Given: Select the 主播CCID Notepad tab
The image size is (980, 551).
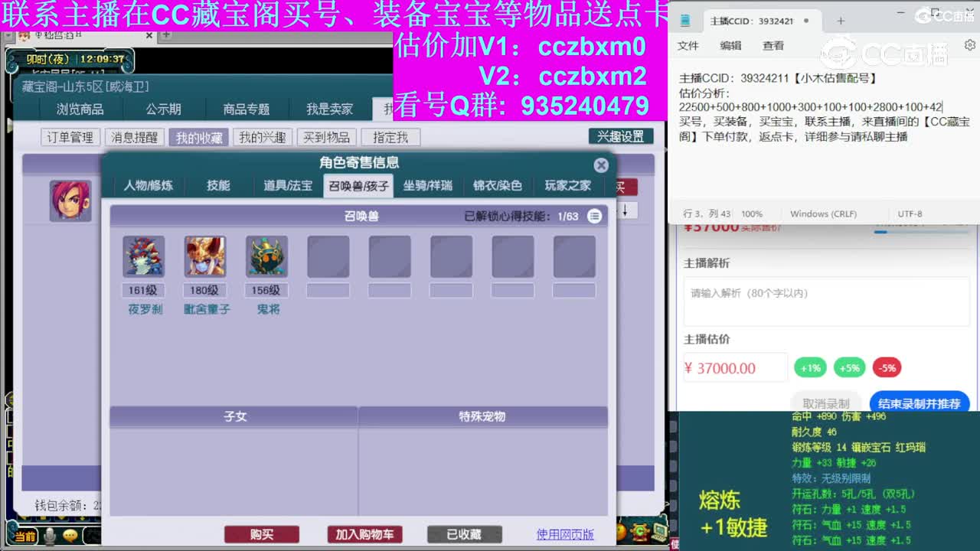Looking at the screenshot, I should pos(759,21).
